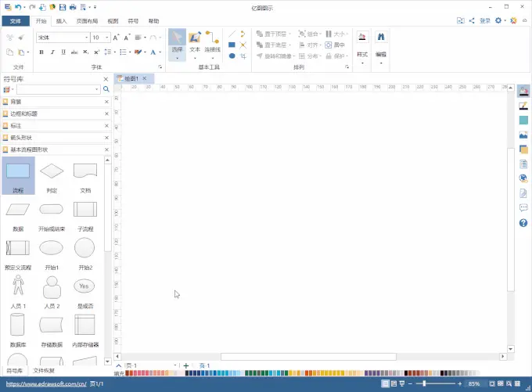Screen dimensions: 532x392
Task: Select the 数据库 database cylinder shape
Action: tap(18, 330)
